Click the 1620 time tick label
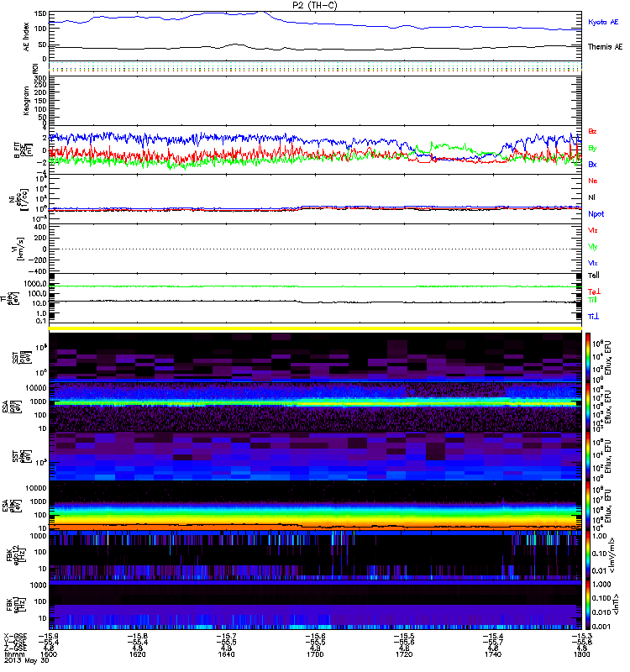 coord(138,654)
